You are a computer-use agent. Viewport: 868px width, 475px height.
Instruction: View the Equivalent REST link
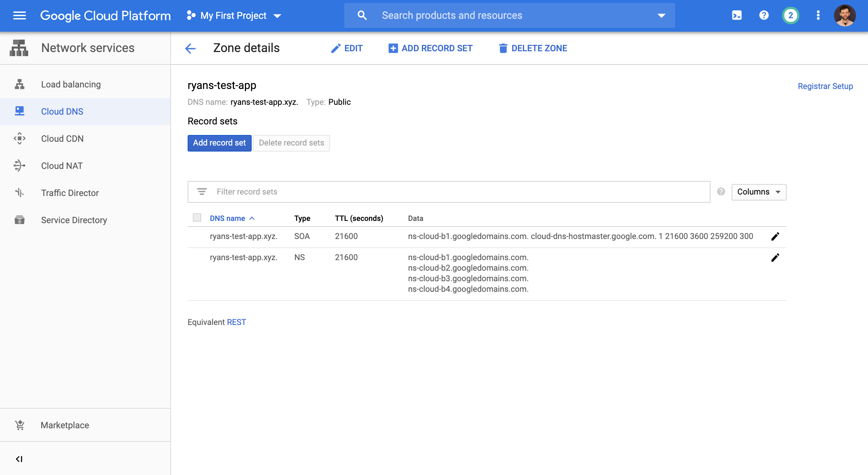[236, 322]
